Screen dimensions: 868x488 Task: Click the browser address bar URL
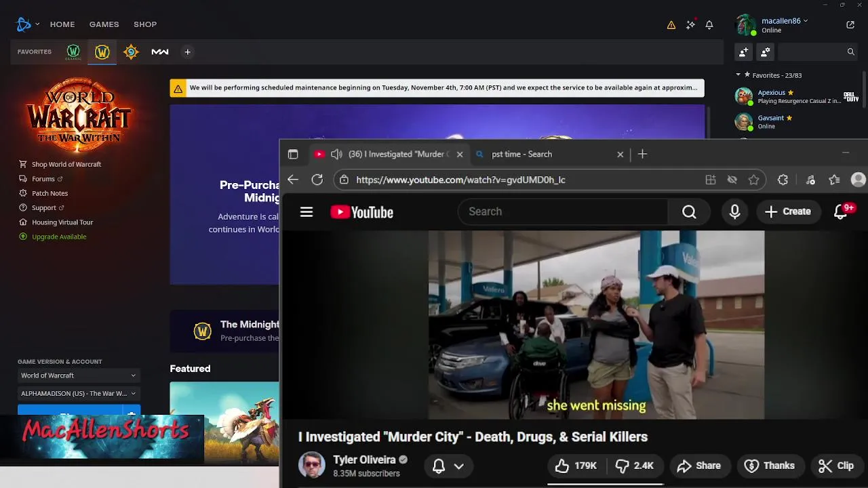(x=460, y=180)
